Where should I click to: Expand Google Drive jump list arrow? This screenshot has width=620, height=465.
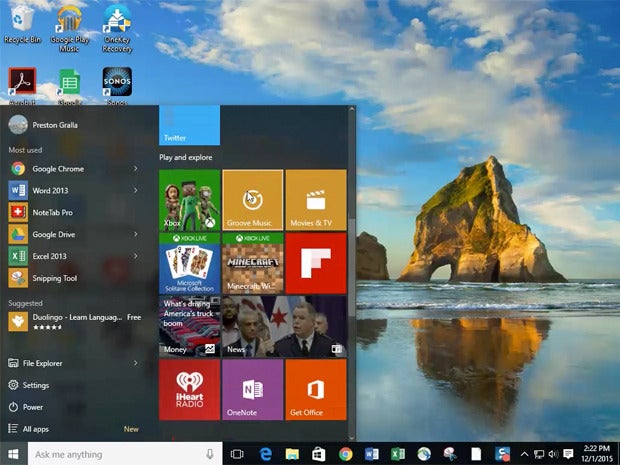click(136, 234)
